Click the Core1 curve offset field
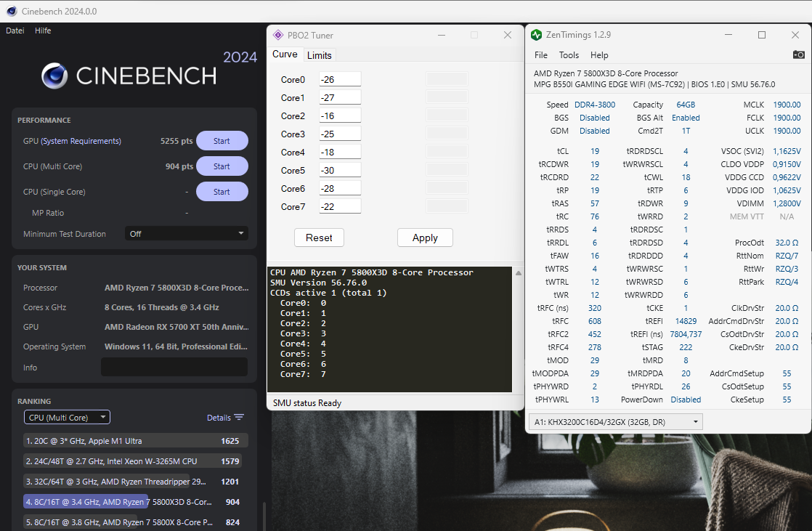The image size is (812, 531). (340, 97)
